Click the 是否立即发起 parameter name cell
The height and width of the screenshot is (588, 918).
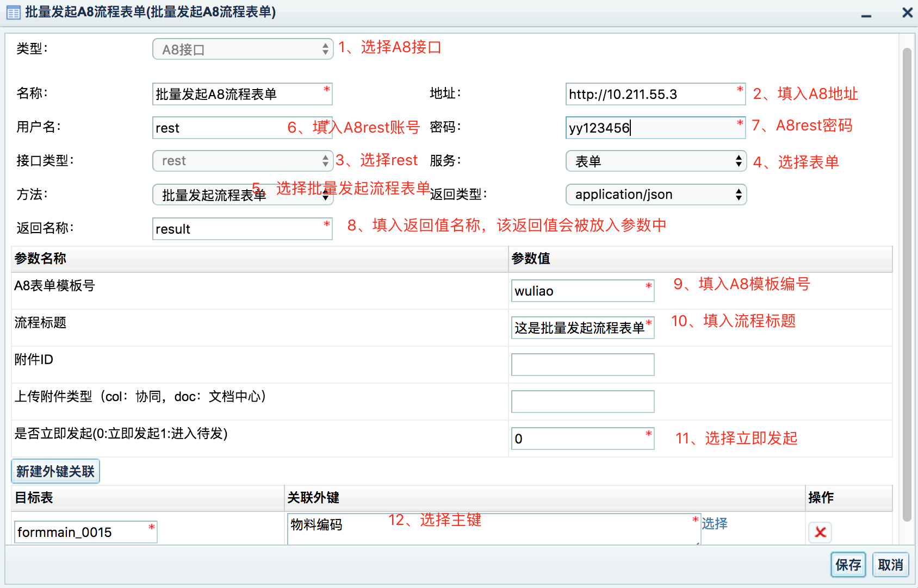260,439
